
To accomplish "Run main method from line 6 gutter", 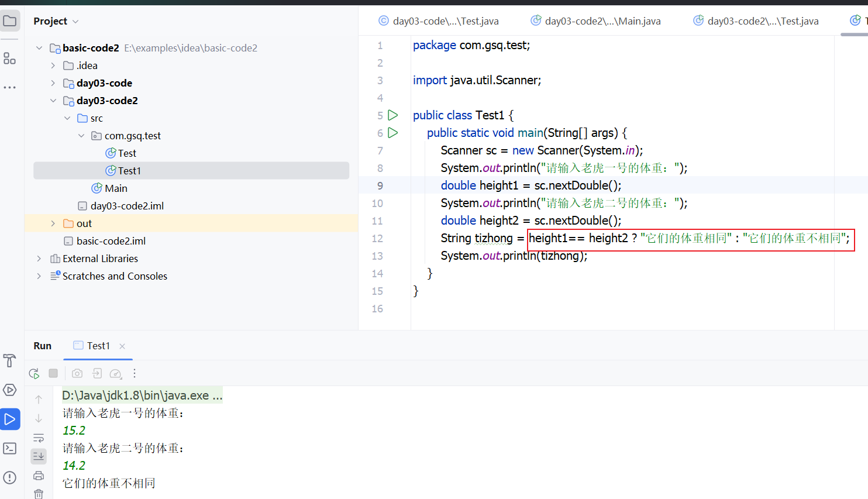I will (x=393, y=133).
